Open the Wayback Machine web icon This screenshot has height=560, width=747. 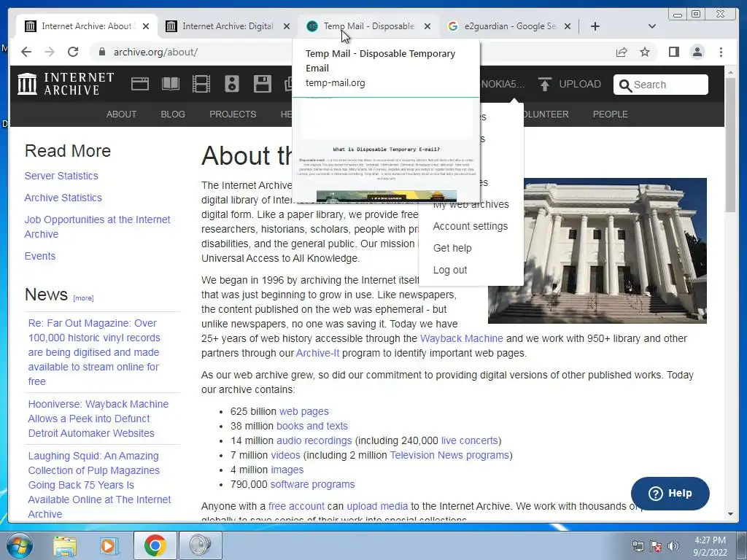click(140, 85)
